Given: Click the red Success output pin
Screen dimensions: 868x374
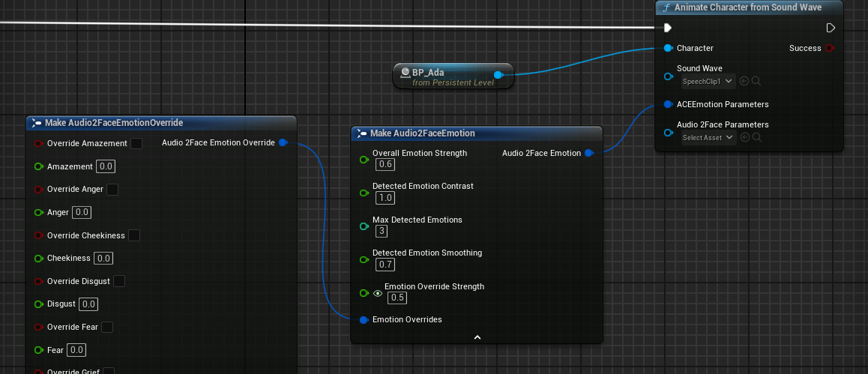Looking at the screenshot, I should [x=830, y=48].
